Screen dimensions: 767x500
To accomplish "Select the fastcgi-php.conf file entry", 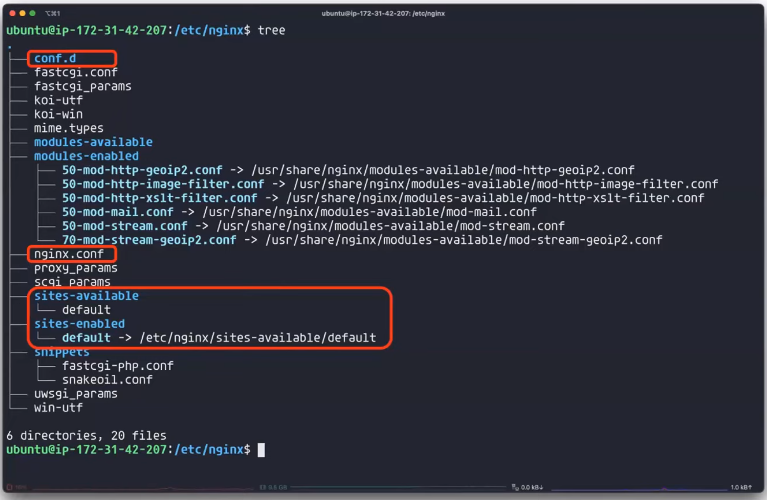I will (x=117, y=366).
